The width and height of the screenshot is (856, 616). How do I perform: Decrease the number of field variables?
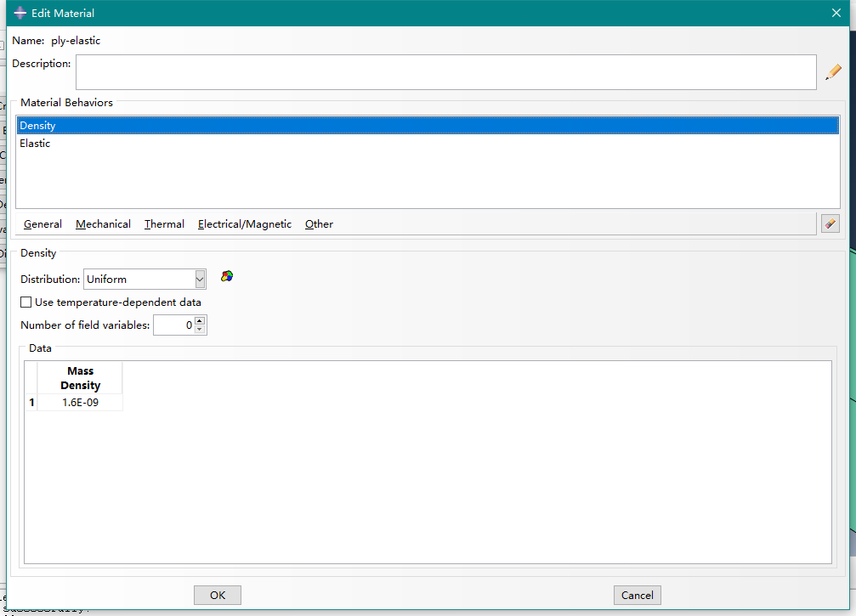[x=200, y=329]
